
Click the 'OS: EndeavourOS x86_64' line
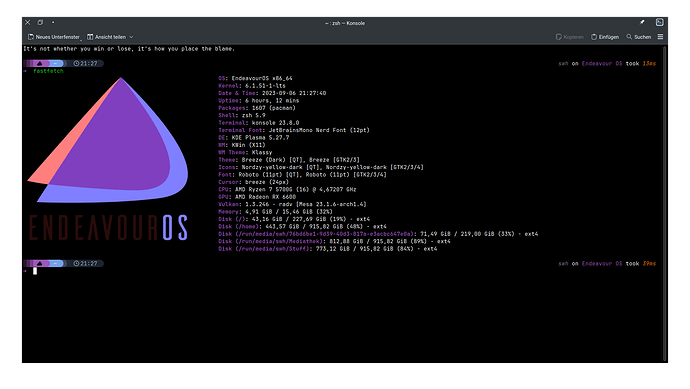[255, 78]
